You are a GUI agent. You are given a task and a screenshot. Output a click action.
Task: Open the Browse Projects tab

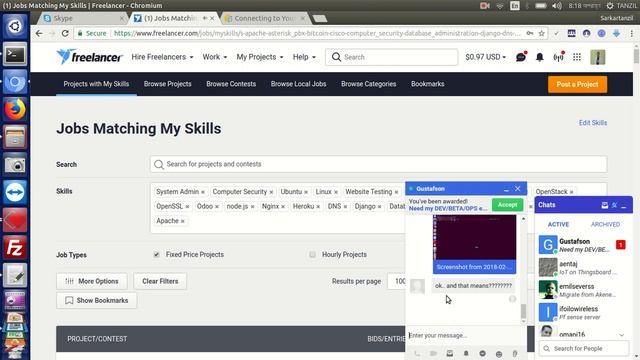167,84
